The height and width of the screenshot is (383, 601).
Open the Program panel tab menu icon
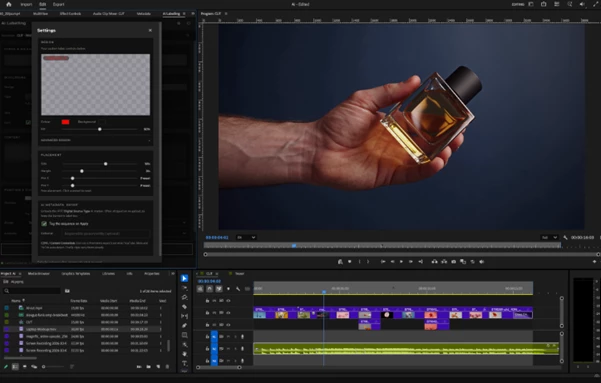(226, 13)
